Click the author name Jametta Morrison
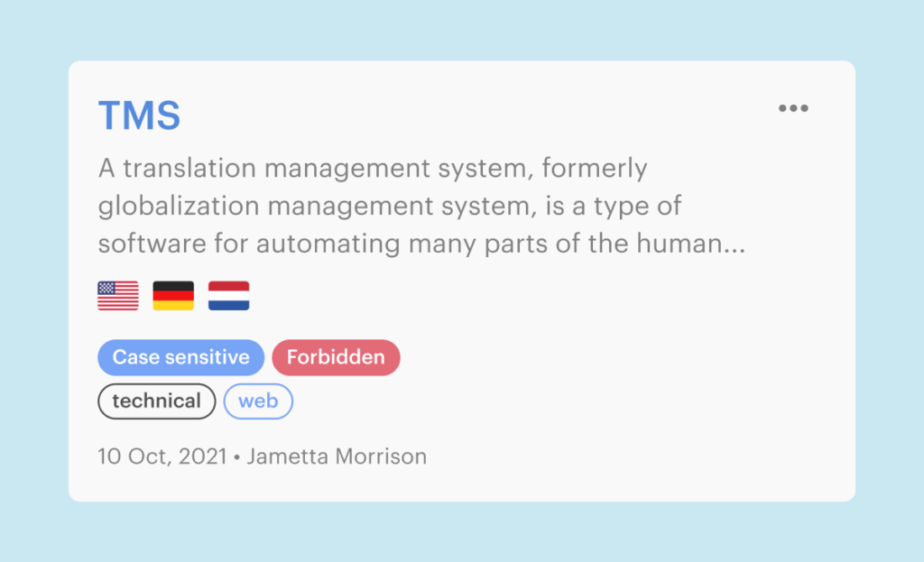This screenshot has height=562, width=924. point(337,456)
